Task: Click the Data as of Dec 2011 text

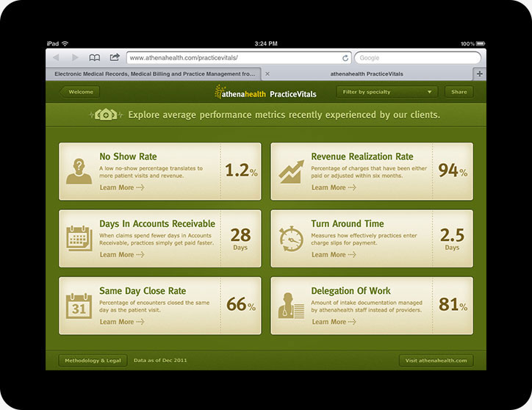Action: pos(160,361)
